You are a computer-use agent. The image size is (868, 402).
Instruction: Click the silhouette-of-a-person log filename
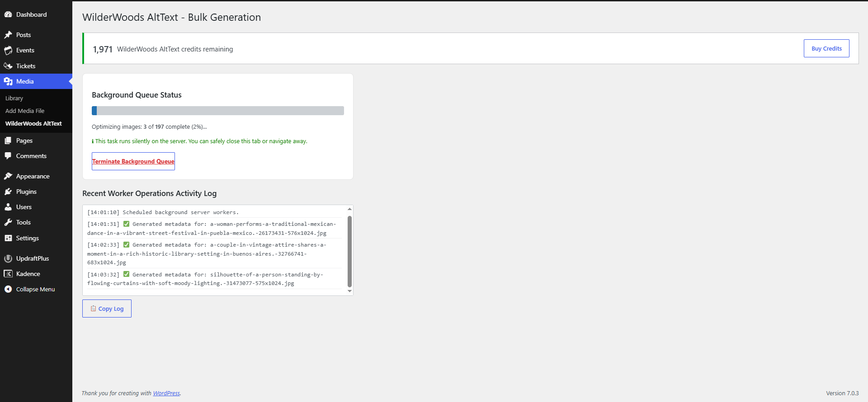pyautogui.click(x=205, y=279)
